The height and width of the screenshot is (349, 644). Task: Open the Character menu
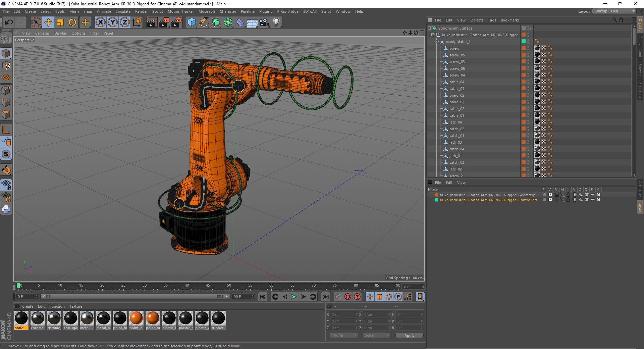(x=228, y=11)
